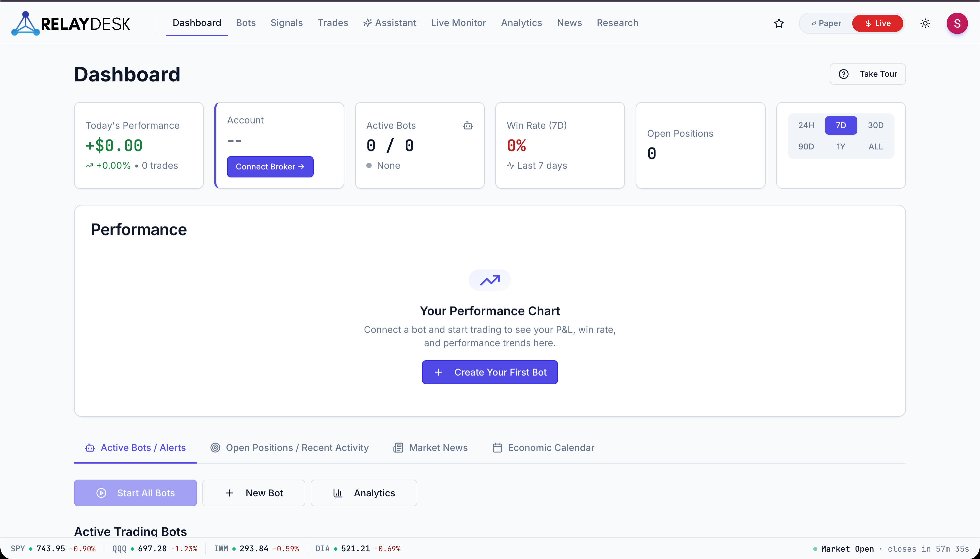The image size is (980, 559).
Task: Click the New Bot button
Action: 254,493
